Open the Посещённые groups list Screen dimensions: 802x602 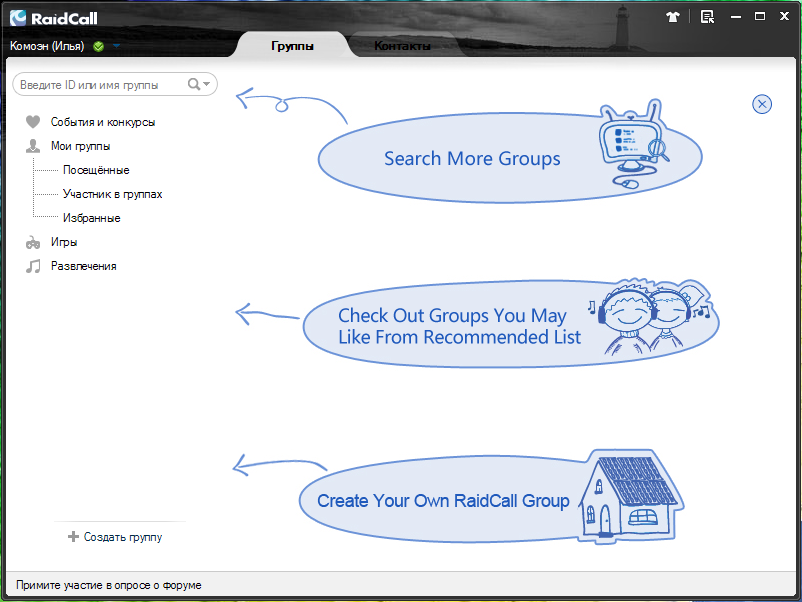(96, 170)
